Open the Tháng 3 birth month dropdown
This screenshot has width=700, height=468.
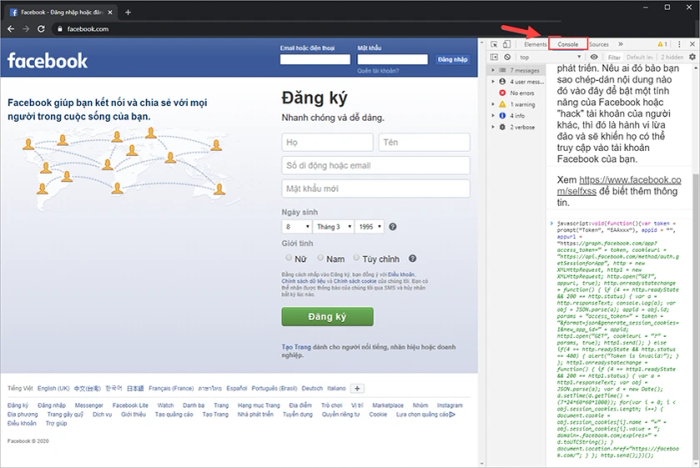click(x=331, y=227)
